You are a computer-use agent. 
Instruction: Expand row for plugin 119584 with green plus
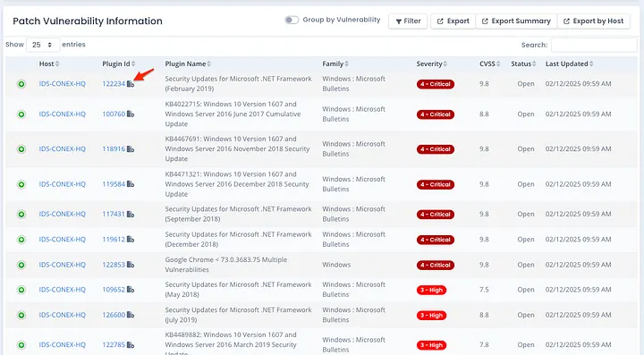click(21, 184)
